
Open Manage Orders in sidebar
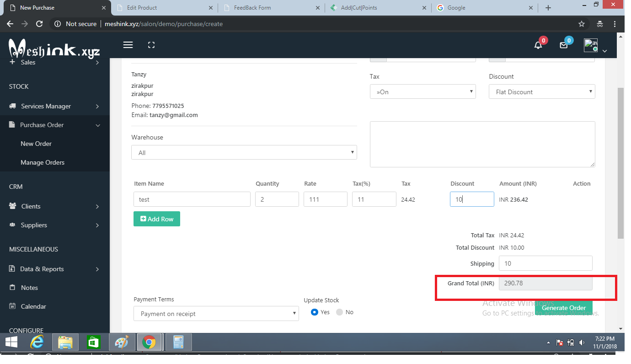click(x=43, y=162)
